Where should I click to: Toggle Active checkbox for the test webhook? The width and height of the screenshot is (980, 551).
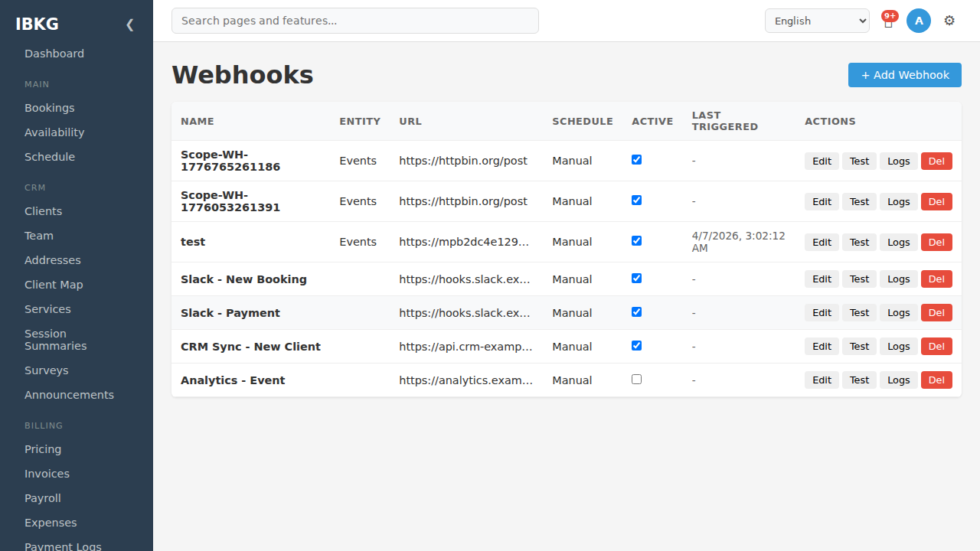[636, 241]
